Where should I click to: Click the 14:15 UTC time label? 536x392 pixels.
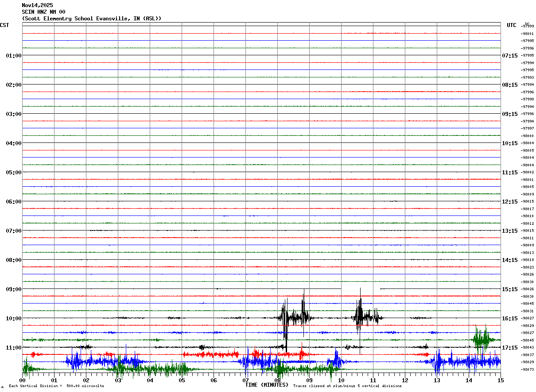510,260
